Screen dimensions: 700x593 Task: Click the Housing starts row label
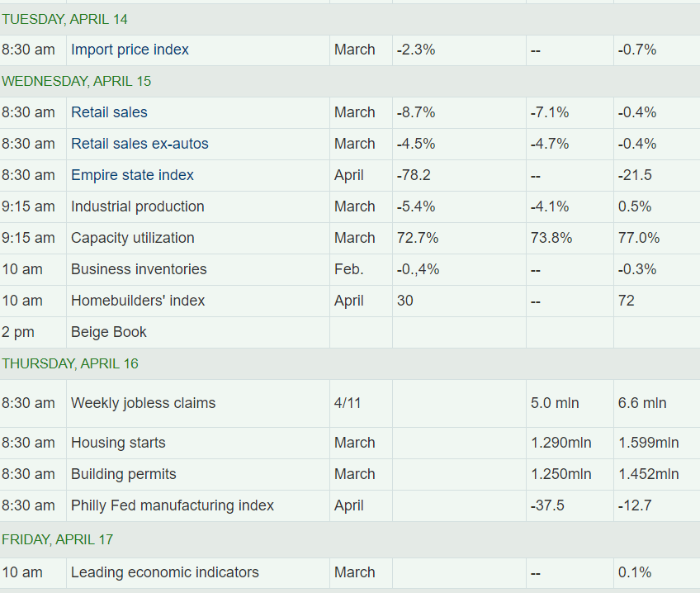[x=118, y=443]
